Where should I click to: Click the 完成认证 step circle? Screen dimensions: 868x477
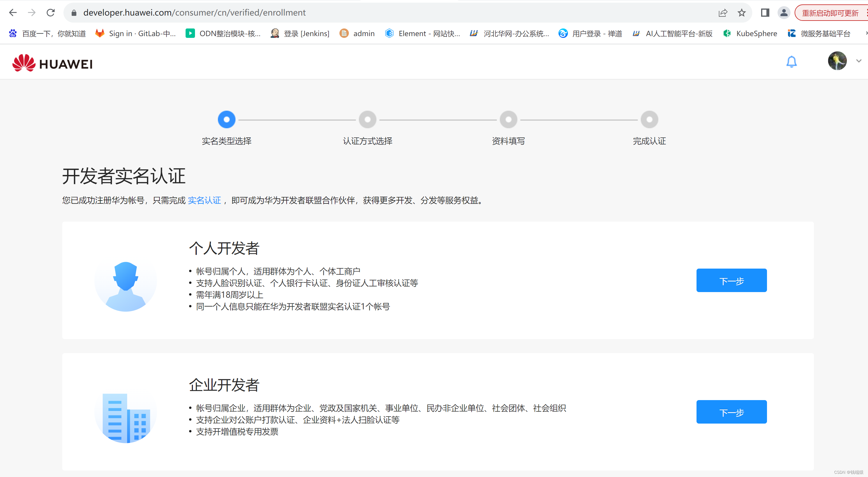click(649, 119)
